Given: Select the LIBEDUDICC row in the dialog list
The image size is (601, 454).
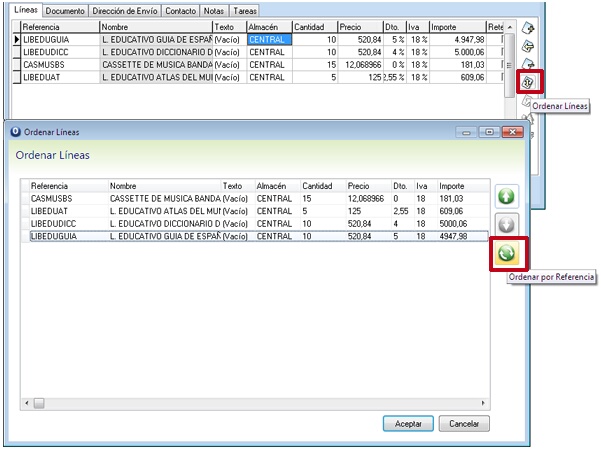Looking at the screenshot, I should tap(60, 224).
